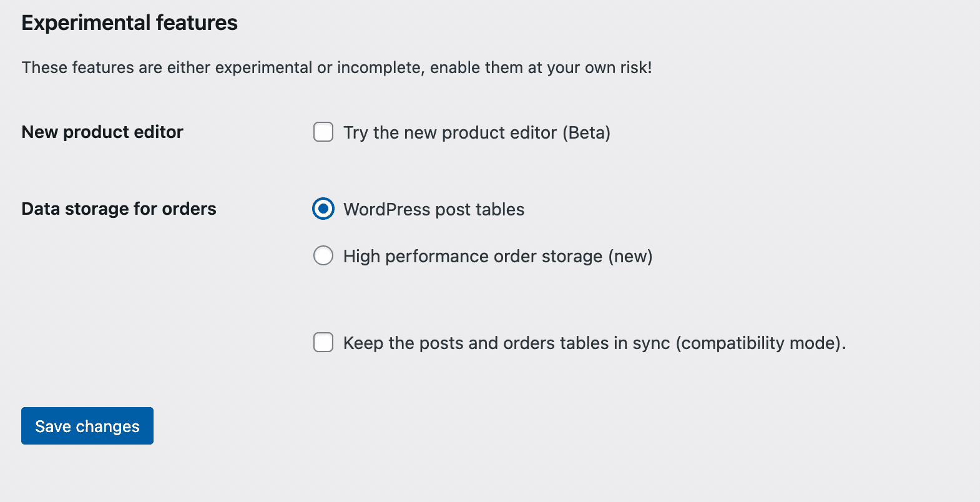
Task: Click the word "Experimental" in the heading
Action: click(x=86, y=23)
